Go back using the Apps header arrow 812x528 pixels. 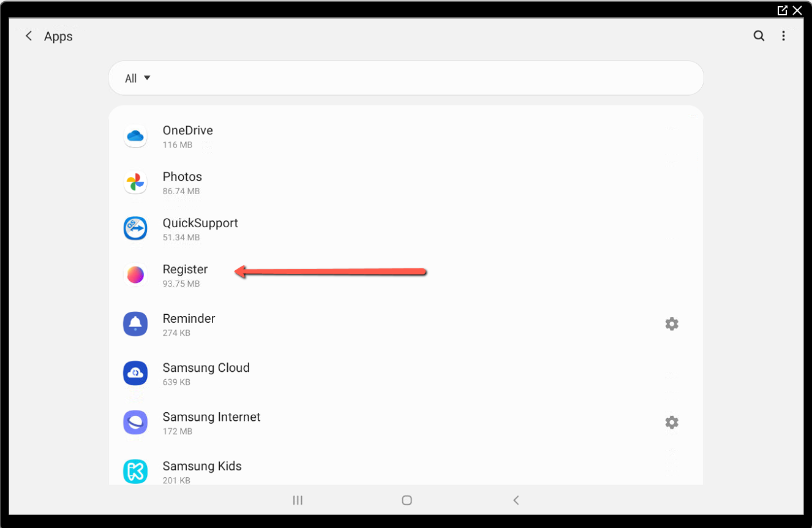tap(28, 36)
